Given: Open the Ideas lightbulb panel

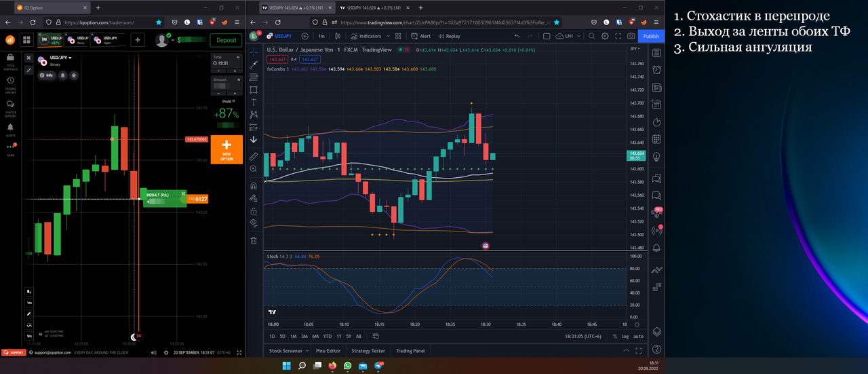Looking at the screenshot, I should (x=656, y=157).
